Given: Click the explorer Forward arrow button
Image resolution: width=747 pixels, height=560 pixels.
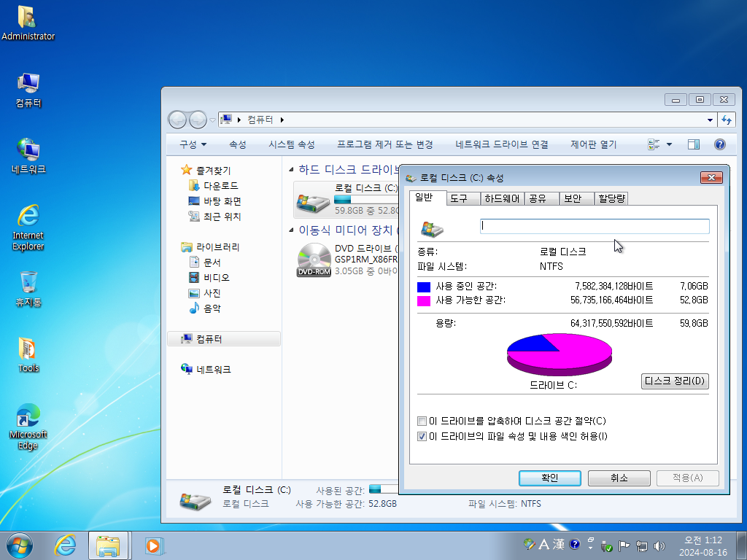Looking at the screenshot, I should coord(198,120).
